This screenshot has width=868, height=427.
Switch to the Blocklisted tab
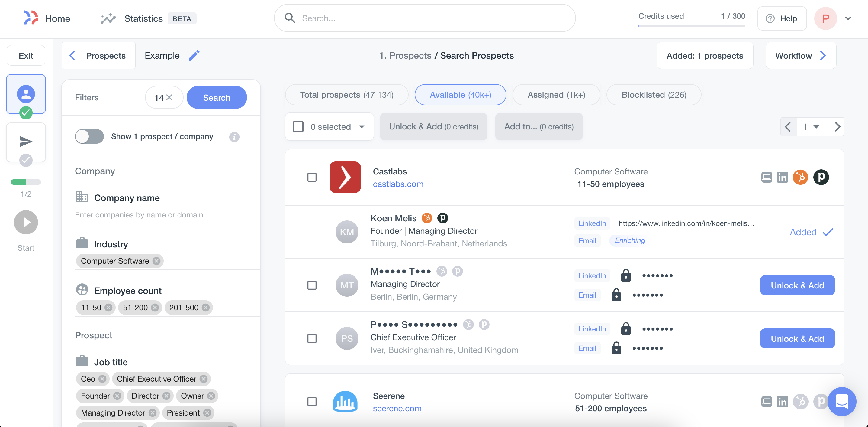point(653,95)
